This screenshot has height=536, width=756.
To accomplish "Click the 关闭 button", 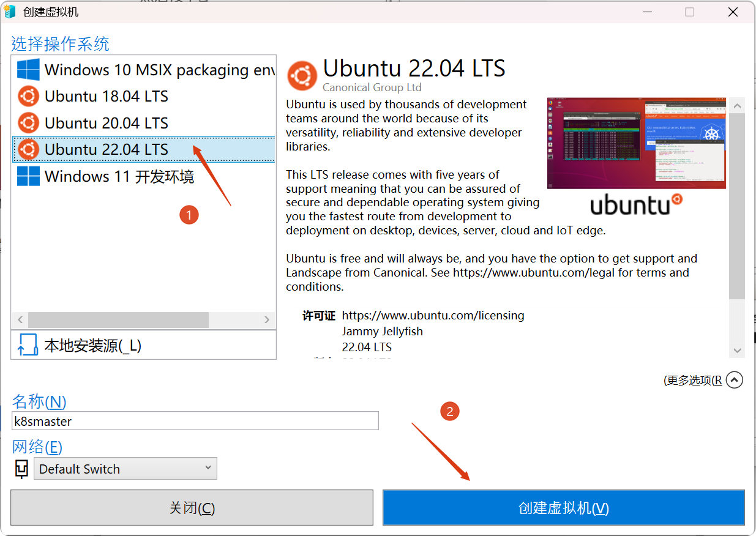I will [x=192, y=508].
